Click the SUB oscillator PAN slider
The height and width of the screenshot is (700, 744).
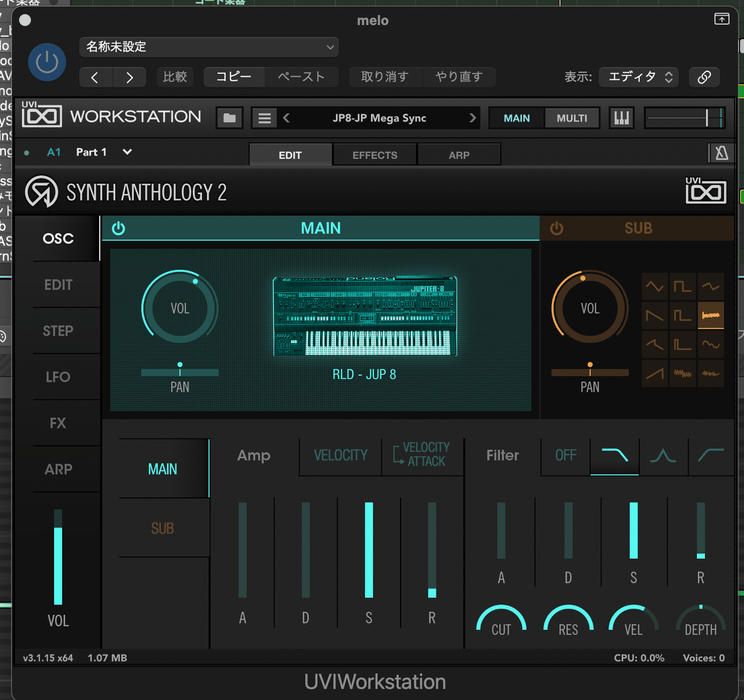[590, 372]
